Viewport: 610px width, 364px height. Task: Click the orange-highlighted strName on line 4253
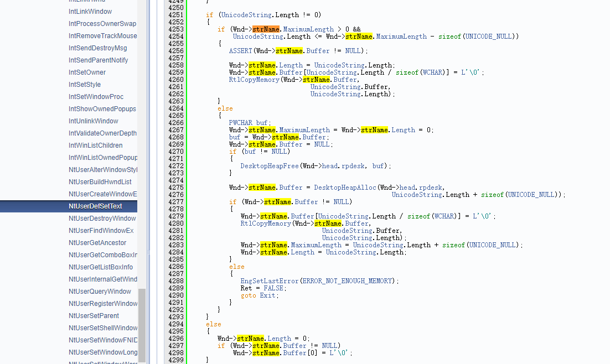(x=266, y=29)
